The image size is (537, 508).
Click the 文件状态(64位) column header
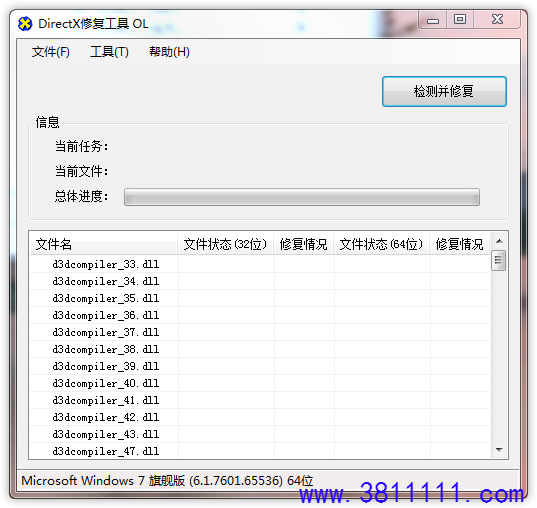point(382,244)
